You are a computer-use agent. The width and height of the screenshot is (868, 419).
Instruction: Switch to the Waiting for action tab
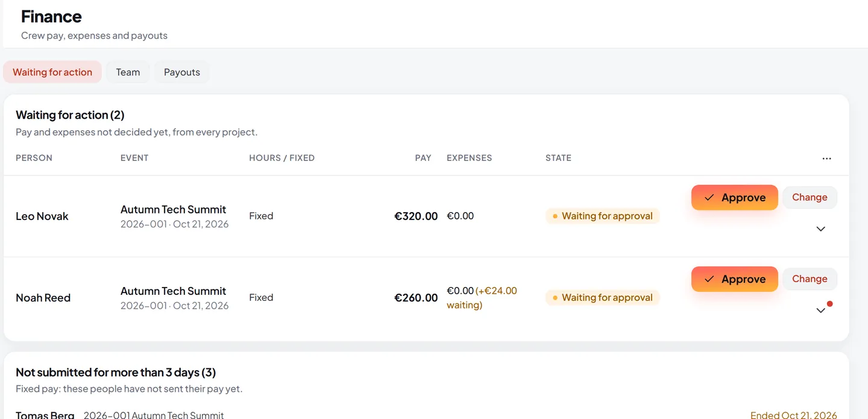point(52,72)
